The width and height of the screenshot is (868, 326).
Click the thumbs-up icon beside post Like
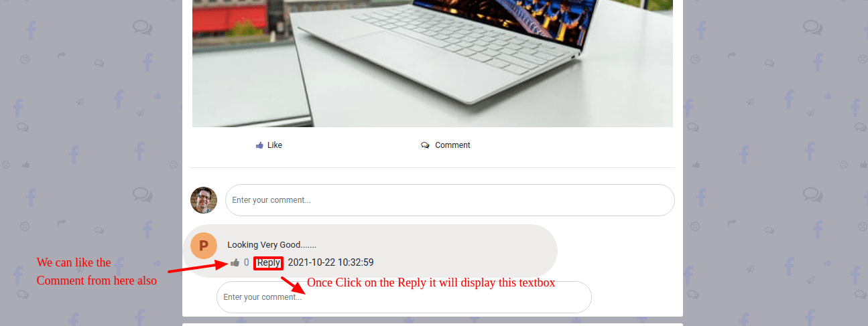click(259, 145)
